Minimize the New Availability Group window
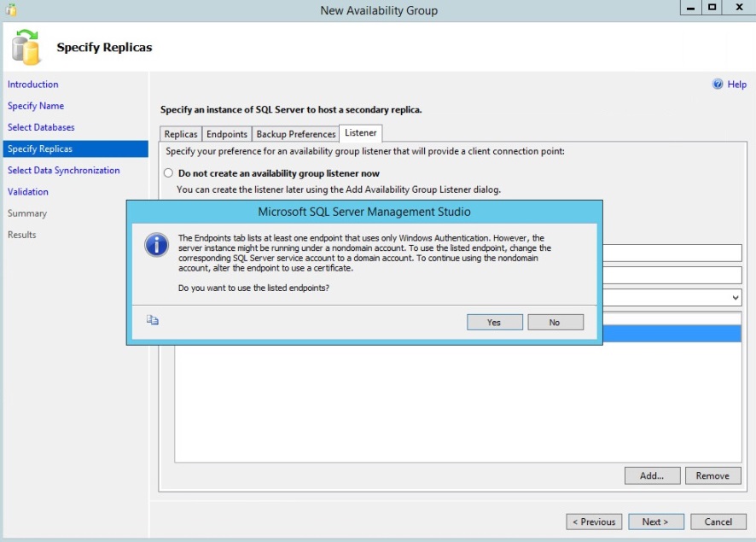Image resolution: width=756 pixels, height=542 pixels. click(x=690, y=8)
